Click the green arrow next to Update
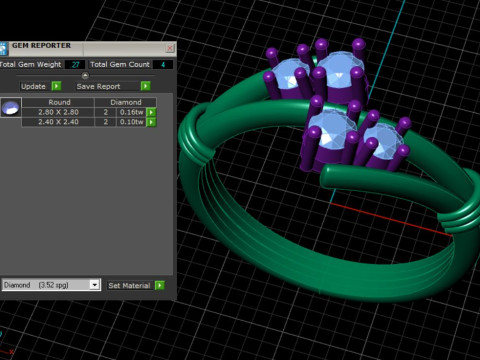 pyautogui.click(x=56, y=86)
